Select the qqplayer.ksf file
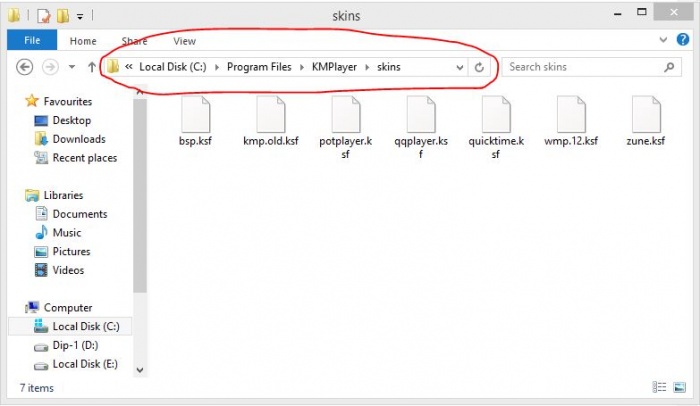The height and width of the screenshot is (406, 700). [421, 128]
